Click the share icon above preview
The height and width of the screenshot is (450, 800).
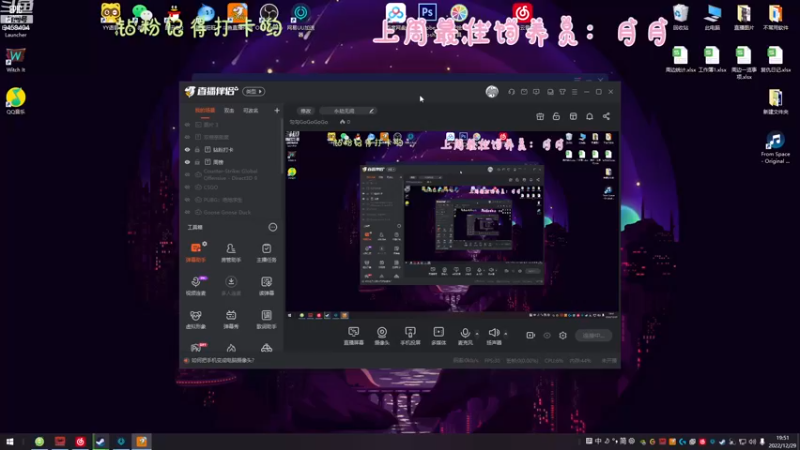[606, 116]
